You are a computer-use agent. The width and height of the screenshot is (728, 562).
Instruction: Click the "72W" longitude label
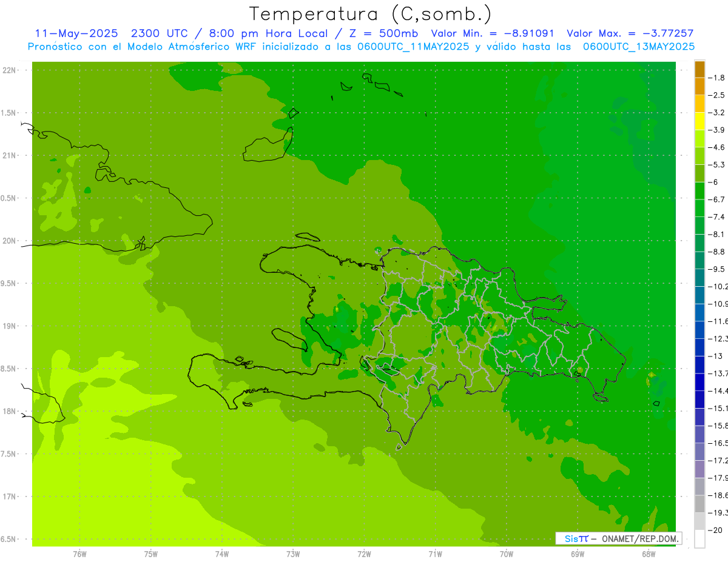point(364,554)
